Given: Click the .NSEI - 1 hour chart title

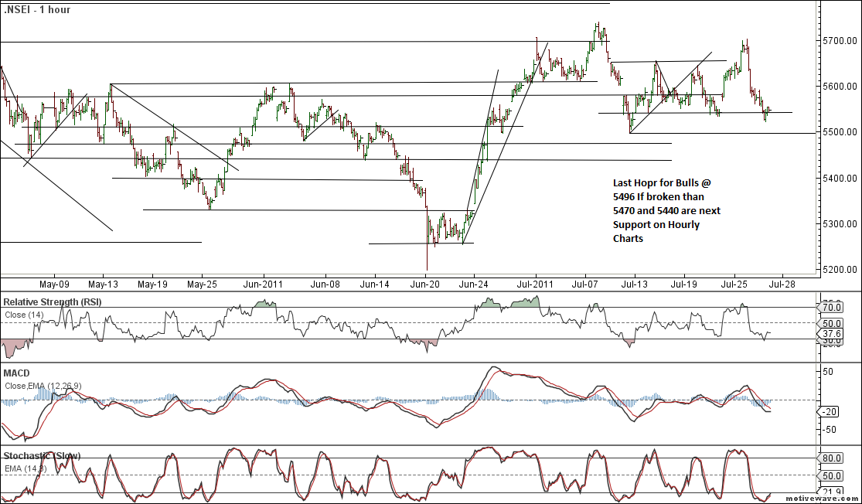Looking at the screenshot, I should (x=36, y=10).
